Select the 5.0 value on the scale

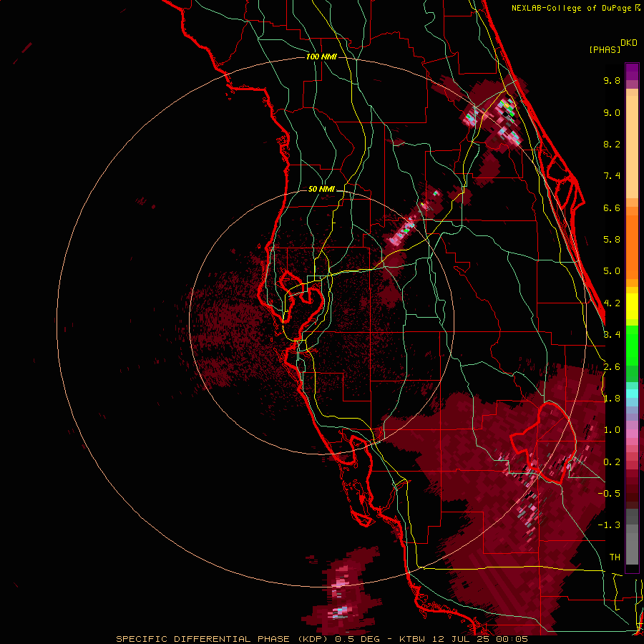click(x=612, y=271)
